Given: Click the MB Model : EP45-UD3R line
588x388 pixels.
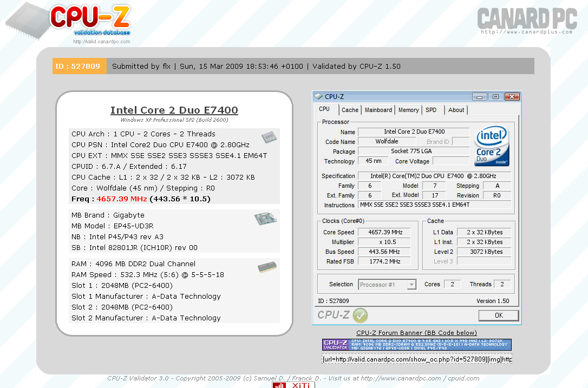Looking at the screenshot, I should click(113, 226).
